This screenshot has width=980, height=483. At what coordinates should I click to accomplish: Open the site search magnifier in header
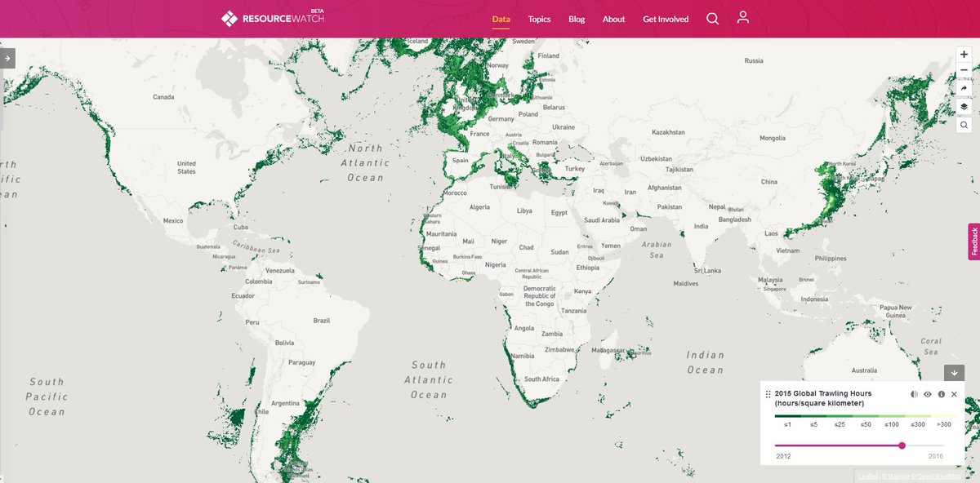coord(713,19)
